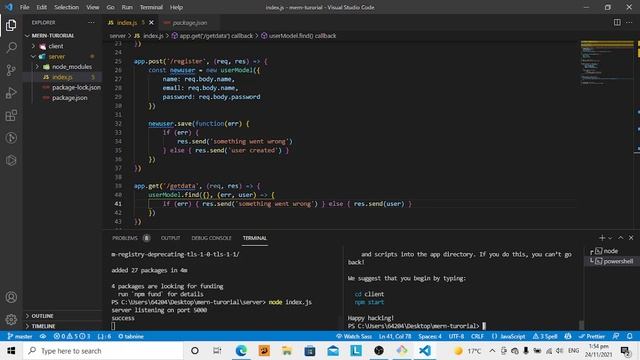Click the Spell status bar item
This screenshot has height=360, width=640.
(545, 336)
